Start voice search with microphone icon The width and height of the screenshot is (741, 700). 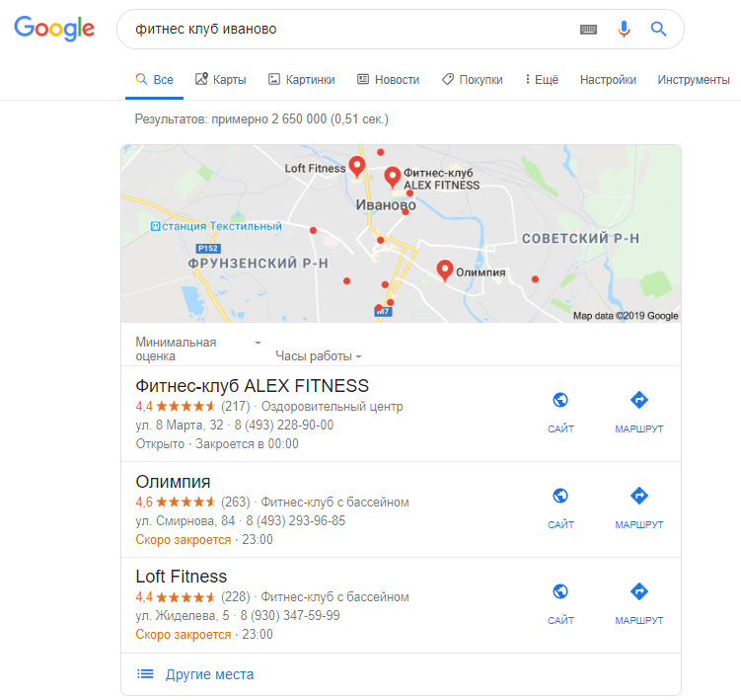tap(624, 30)
